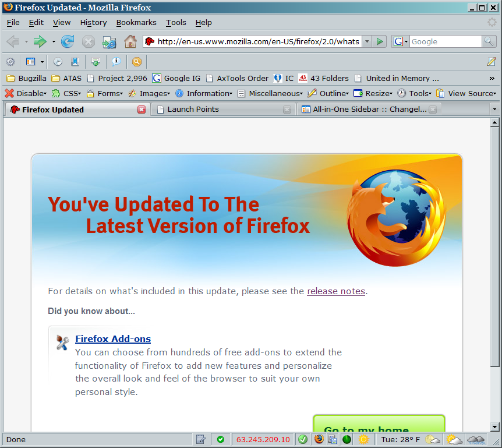Viewport: 502px width, 448px height.
Task: Click the save session icon in status bar
Action: click(x=333, y=439)
